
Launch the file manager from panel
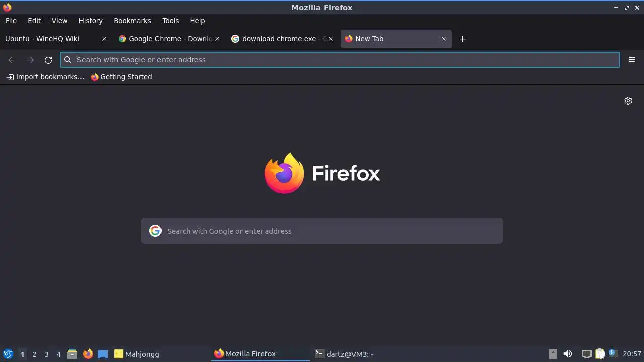[x=72, y=354]
